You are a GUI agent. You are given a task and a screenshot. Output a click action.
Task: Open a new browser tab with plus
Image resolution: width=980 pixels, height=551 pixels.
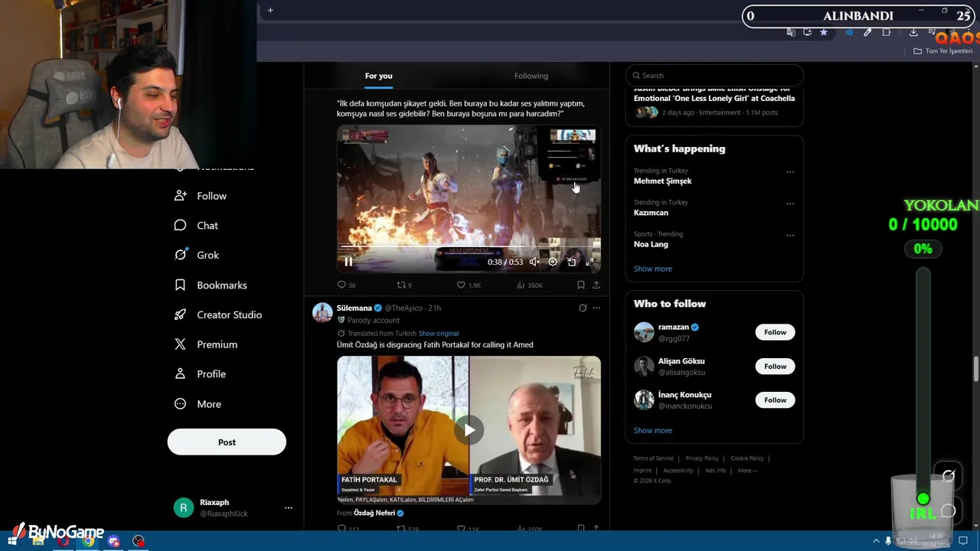pyautogui.click(x=270, y=10)
